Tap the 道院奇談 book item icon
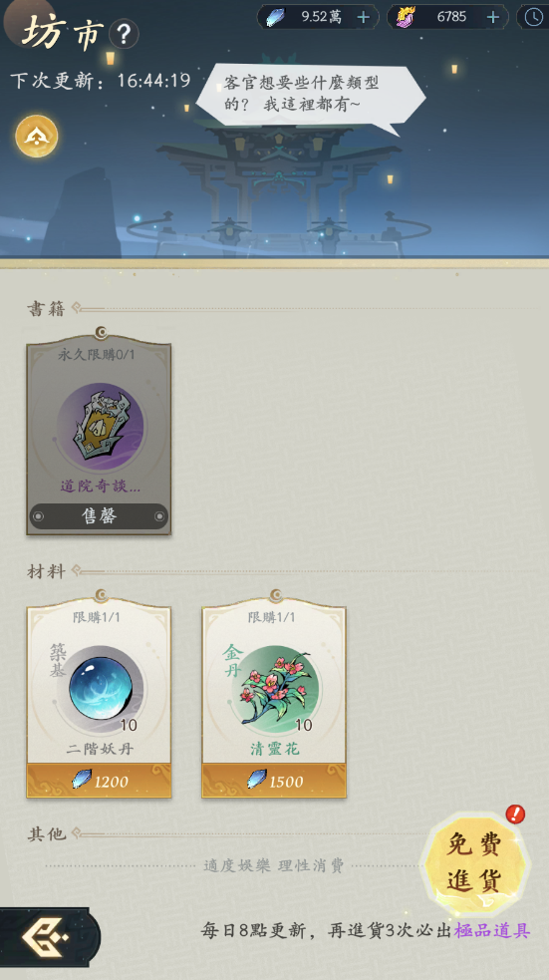 pyautogui.click(x=100, y=427)
